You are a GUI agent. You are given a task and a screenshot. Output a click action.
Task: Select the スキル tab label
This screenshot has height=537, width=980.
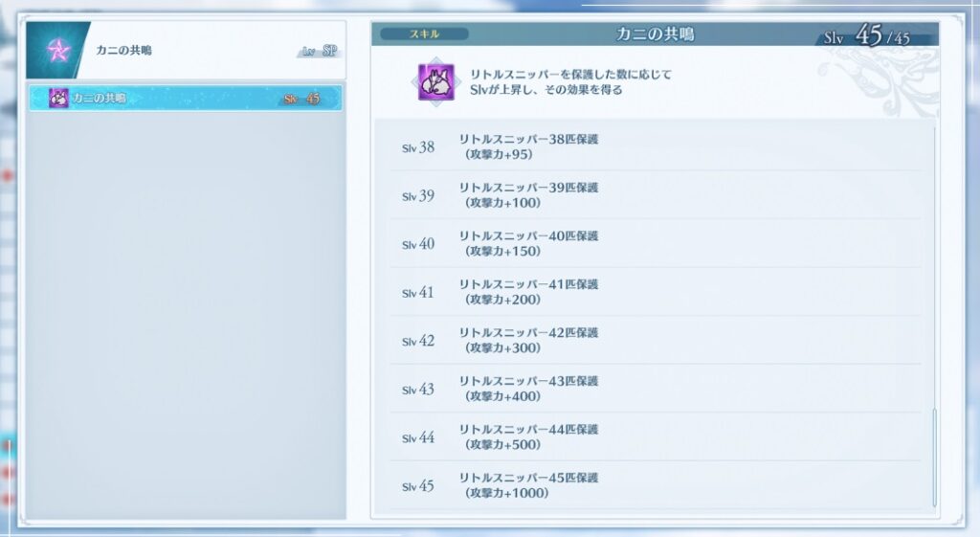pyautogui.click(x=424, y=34)
